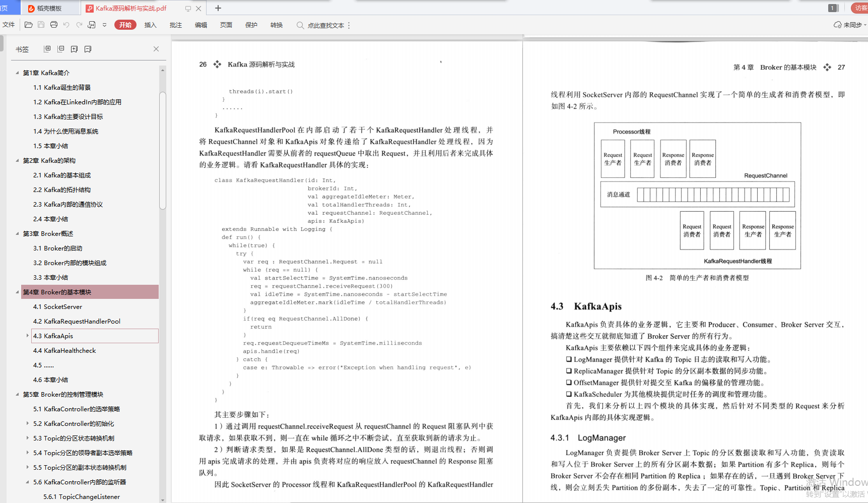Click the 未同步 sync button

point(850,25)
